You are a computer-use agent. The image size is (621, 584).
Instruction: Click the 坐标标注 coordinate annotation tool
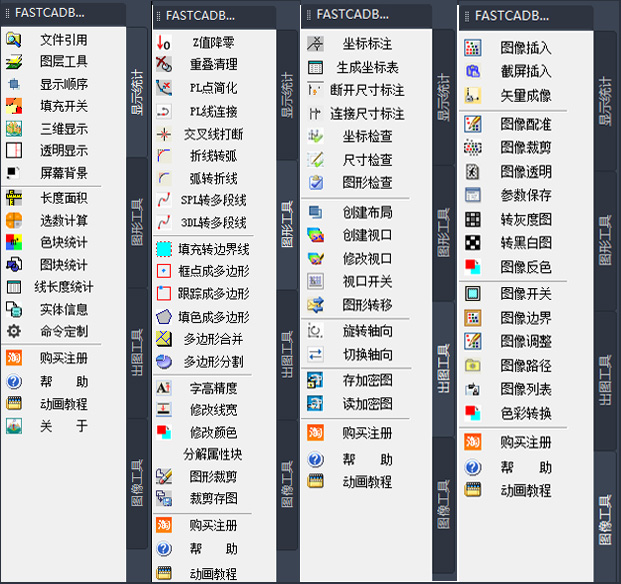pos(367,45)
